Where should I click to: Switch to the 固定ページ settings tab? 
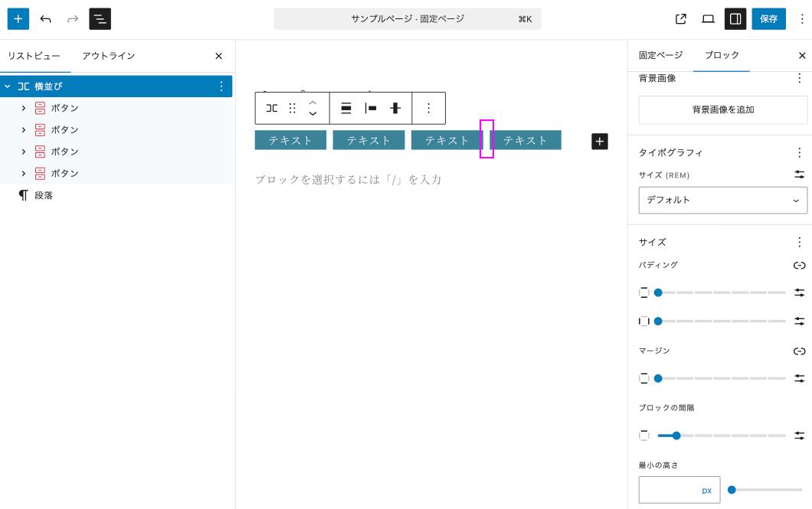pos(660,55)
